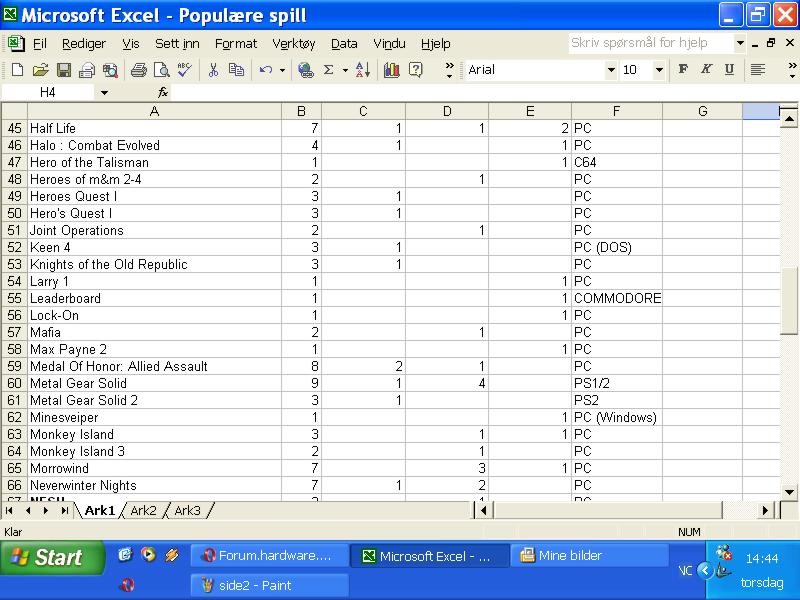800x600 pixels.
Task: Click the Name Box showing H4
Action: (x=48, y=92)
